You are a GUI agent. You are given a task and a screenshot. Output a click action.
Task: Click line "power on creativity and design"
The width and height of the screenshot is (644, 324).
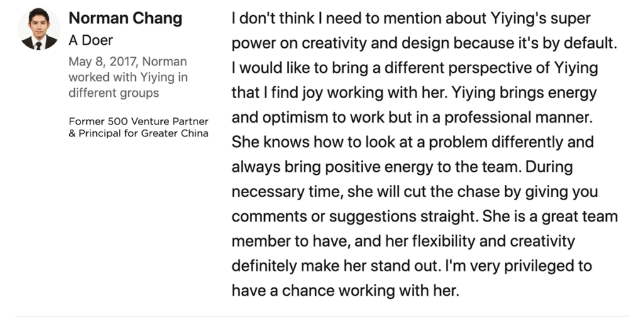425,43
